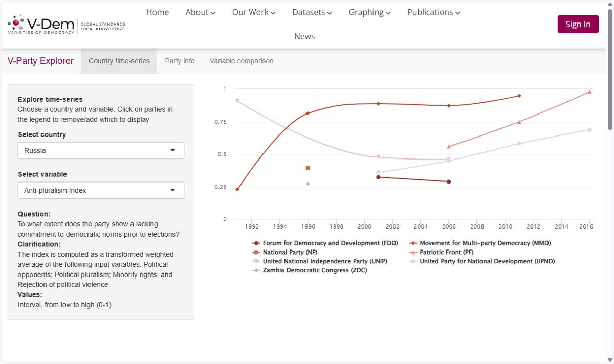Open the News page link
614x364 pixels.
pyautogui.click(x=304, y=36)
